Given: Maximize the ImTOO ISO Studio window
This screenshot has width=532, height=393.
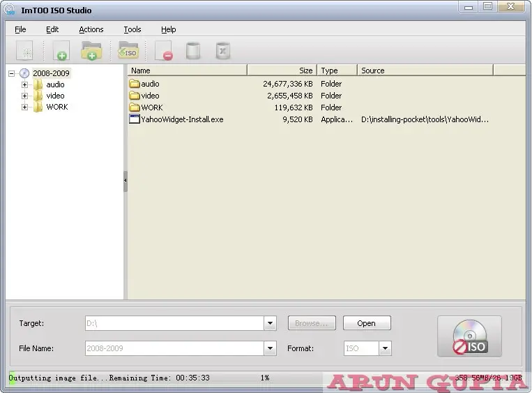Looking at the screenshot, I should pos(488,7).
